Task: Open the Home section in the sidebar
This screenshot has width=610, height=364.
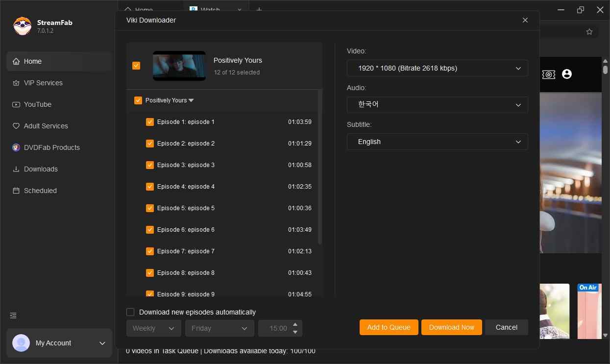Action: click(33, 61)
